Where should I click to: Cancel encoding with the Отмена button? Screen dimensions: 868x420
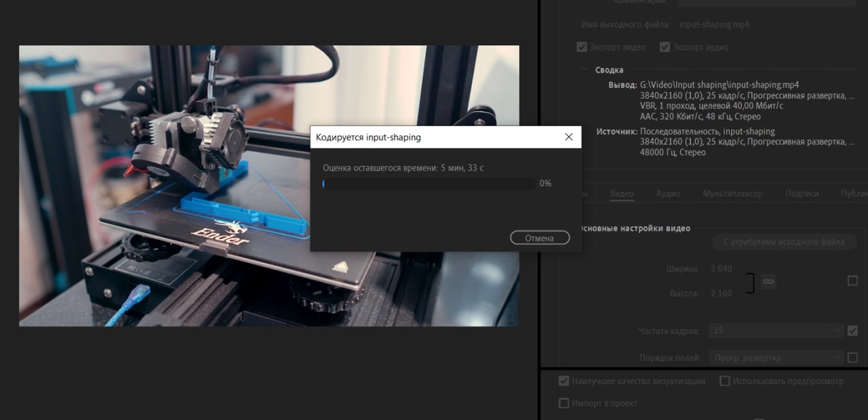point(540,238)
